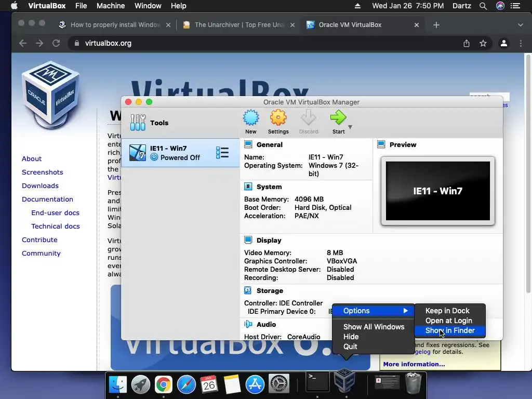
Task: Open Launchpad from the Dock
Action: pyautogui.click(x=140, y=384)
